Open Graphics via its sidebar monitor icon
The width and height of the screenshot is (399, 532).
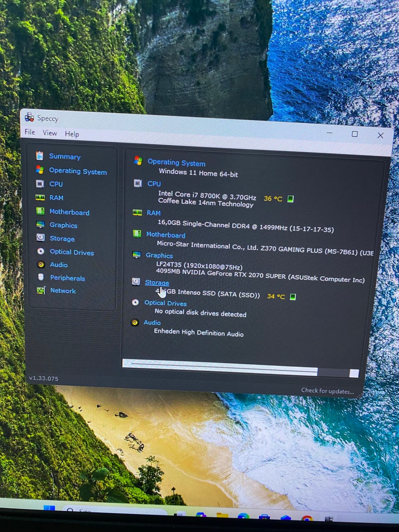tap(40, 224)
